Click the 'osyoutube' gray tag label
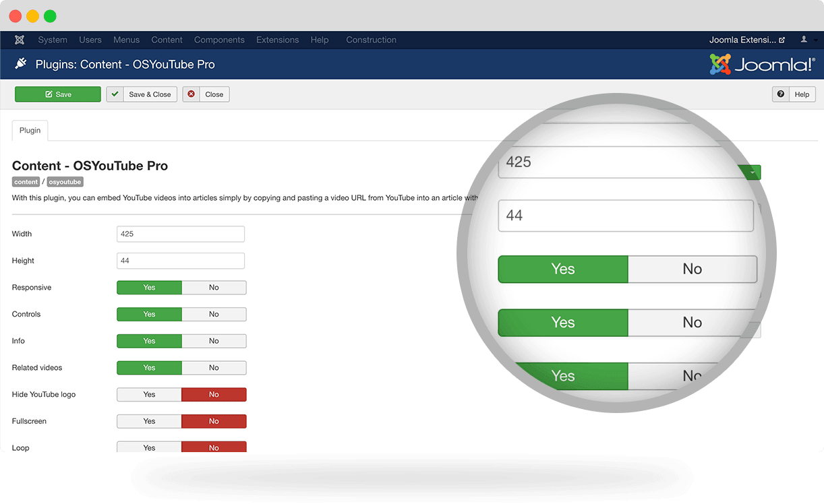The height and width of the screenshot is (504, 824). (65, 182)
